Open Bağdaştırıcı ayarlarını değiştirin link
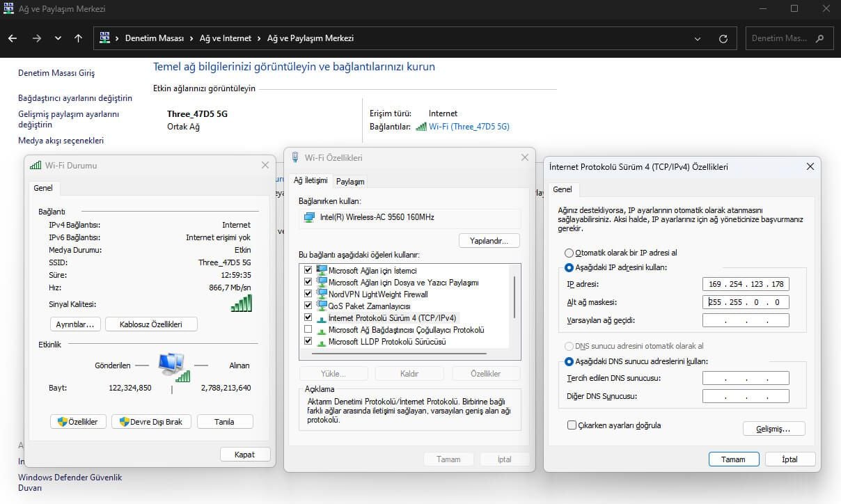The width and height of the screenshot is (841, 504). [x=74, y=98]
